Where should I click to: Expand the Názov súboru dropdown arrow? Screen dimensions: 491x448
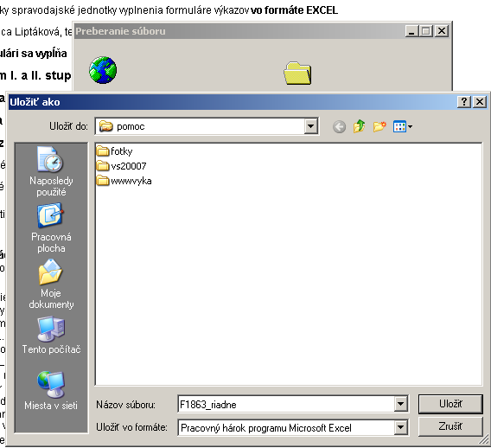[x=400, y=404]
